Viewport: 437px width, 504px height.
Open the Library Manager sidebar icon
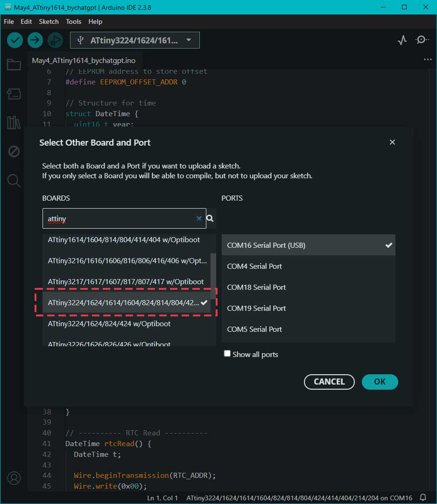14,122
